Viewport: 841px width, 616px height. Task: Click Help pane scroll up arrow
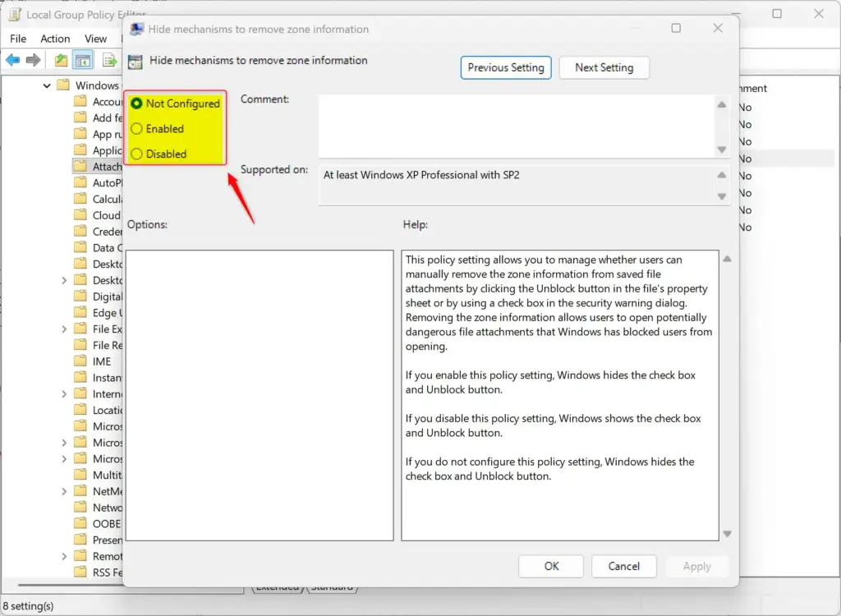728,259
